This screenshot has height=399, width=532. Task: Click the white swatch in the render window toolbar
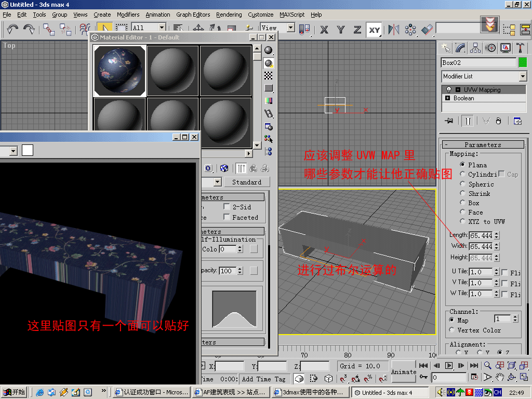pyautogui.click(x=28, y=150)
